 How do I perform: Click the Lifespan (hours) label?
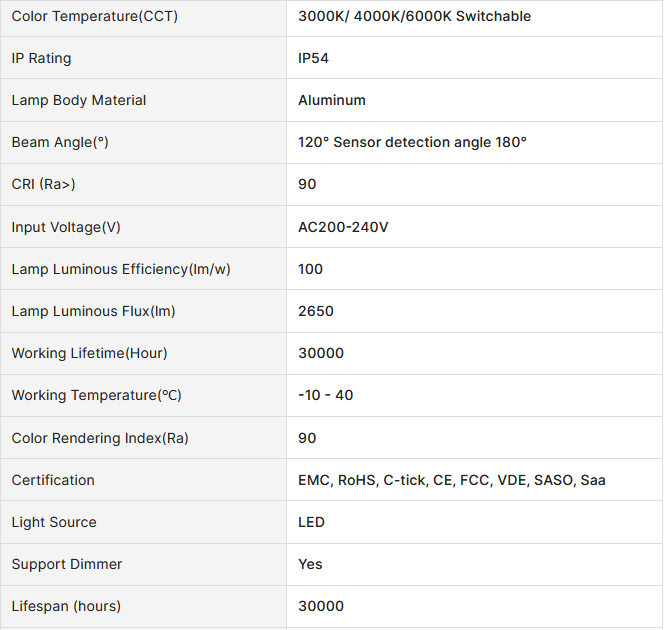(x=66, y=606)
